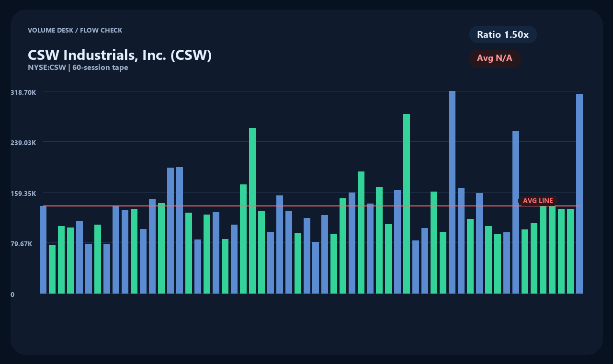This screenshot has height=364, width=613.
Task: Click the NYSE:CSW 60-session tape subtitle
Action: (78, 68)
